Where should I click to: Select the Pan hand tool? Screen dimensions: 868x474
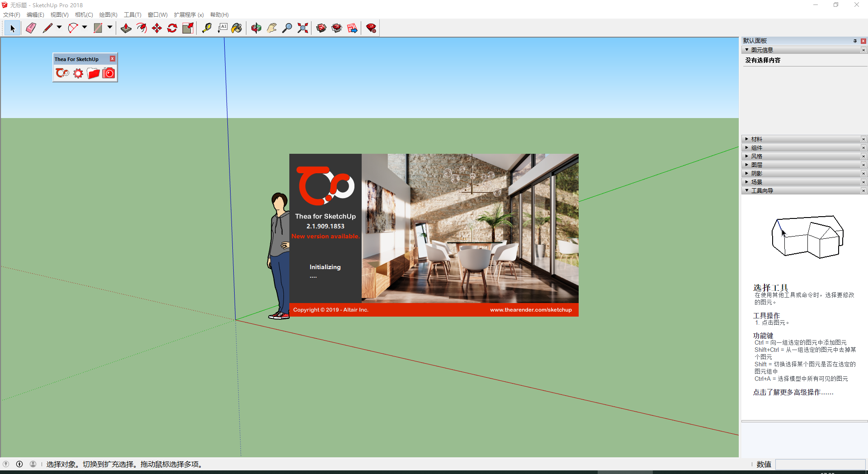click(272, 28)
